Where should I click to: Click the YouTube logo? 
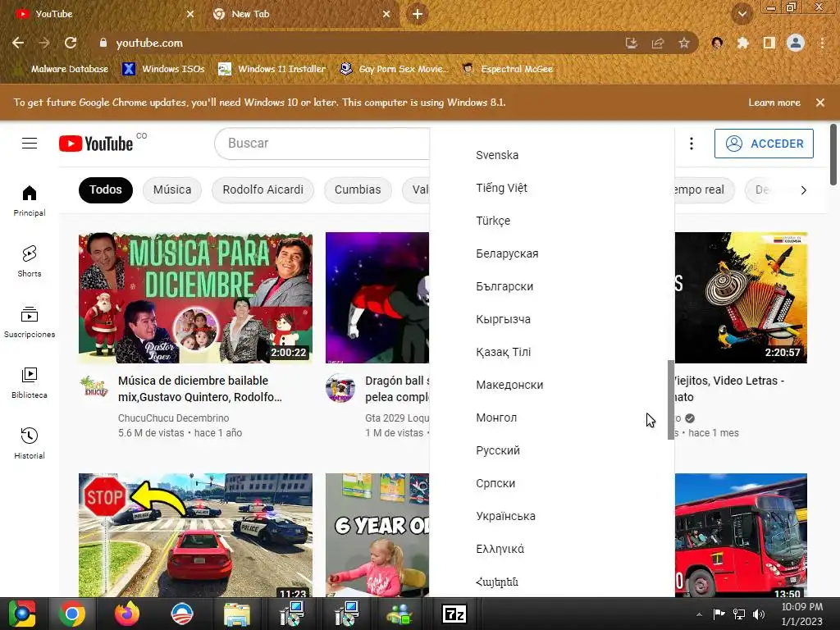(97, 144)
